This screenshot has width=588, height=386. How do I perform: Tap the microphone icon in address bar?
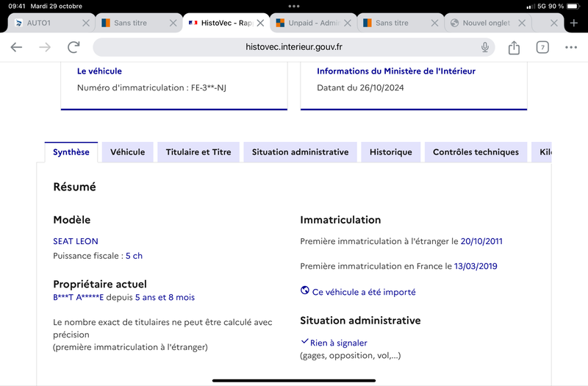[x=485, y=47]
